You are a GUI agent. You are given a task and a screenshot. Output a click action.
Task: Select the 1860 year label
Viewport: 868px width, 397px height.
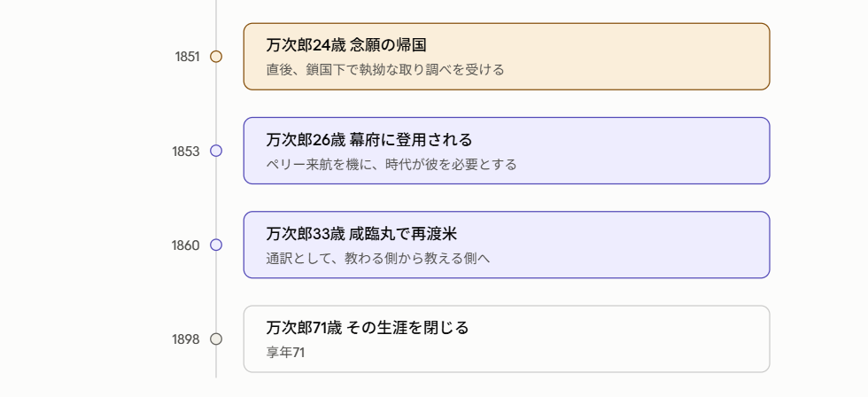185,245
